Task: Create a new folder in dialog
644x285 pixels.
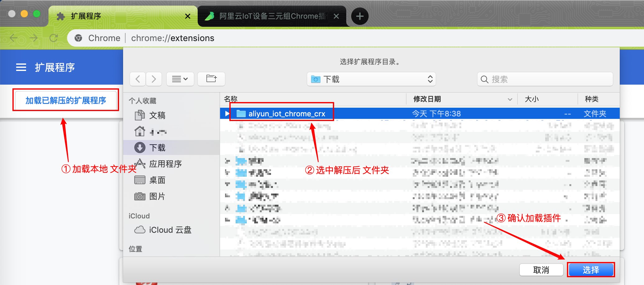Action: (211, 79)
